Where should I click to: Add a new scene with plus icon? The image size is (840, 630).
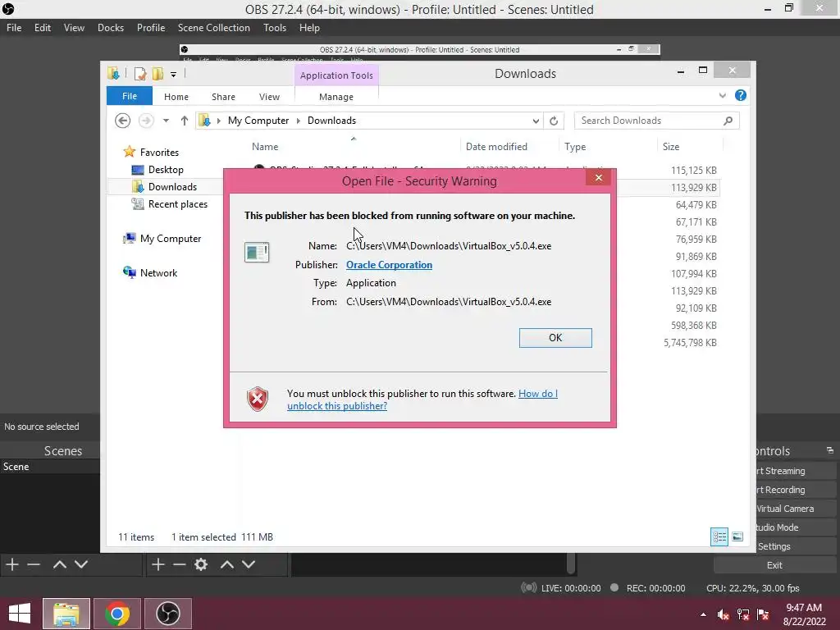pos(12,564)
